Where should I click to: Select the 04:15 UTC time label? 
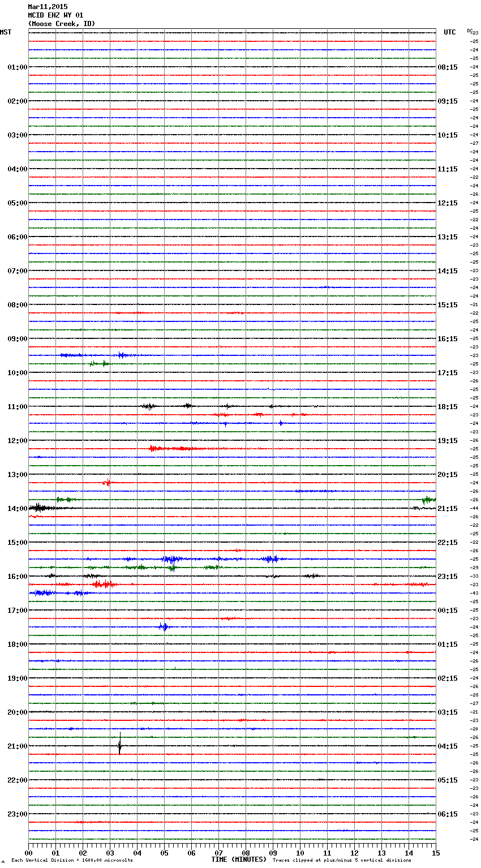click(448, 746)
